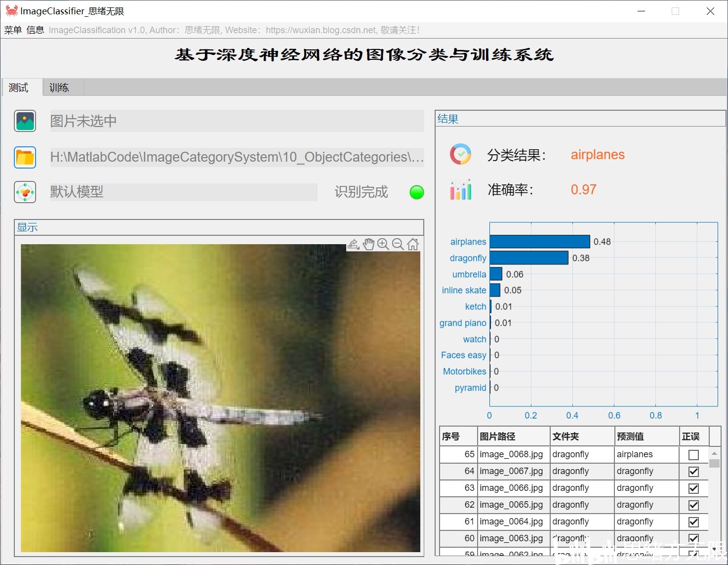Image resolution: width=728 pixels, height=565 pixels.
Task: Click the export axes toolbar icon
Action: point(354,244)
